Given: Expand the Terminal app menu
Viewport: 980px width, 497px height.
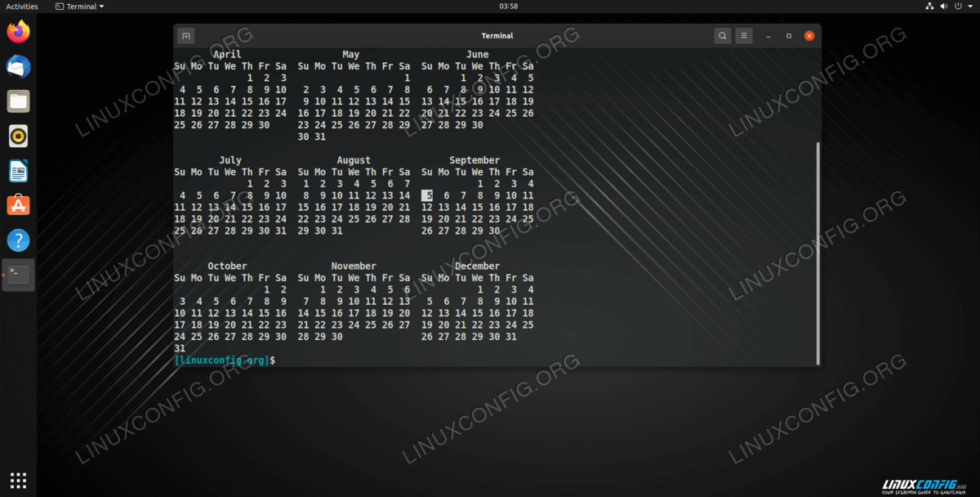Looking at the screenshot, I should [81, 7].
